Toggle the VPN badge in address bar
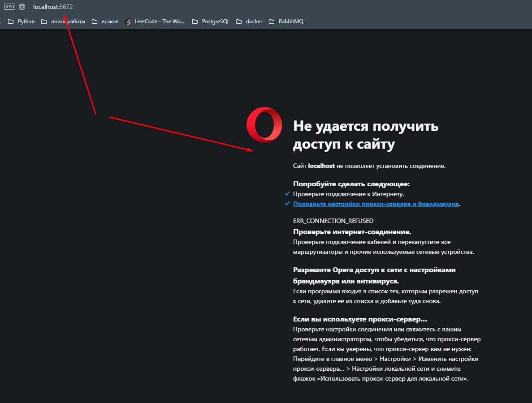 [x=10, y=6]
